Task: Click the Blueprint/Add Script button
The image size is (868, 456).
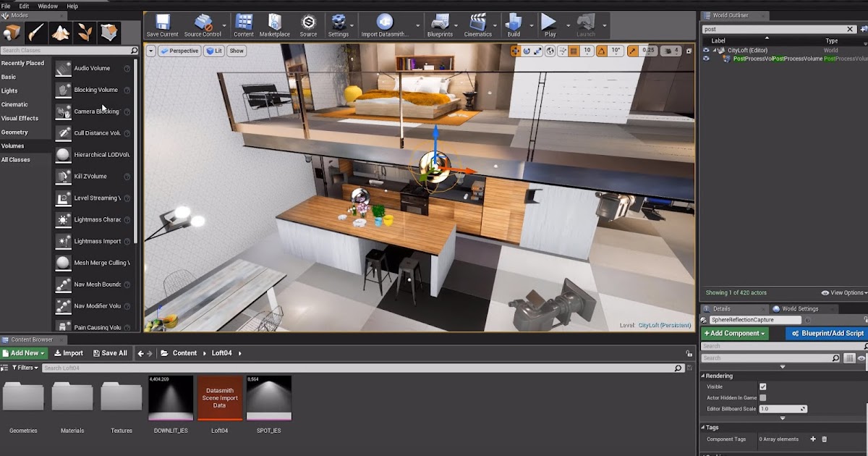Action: click(x=825, y=333)
